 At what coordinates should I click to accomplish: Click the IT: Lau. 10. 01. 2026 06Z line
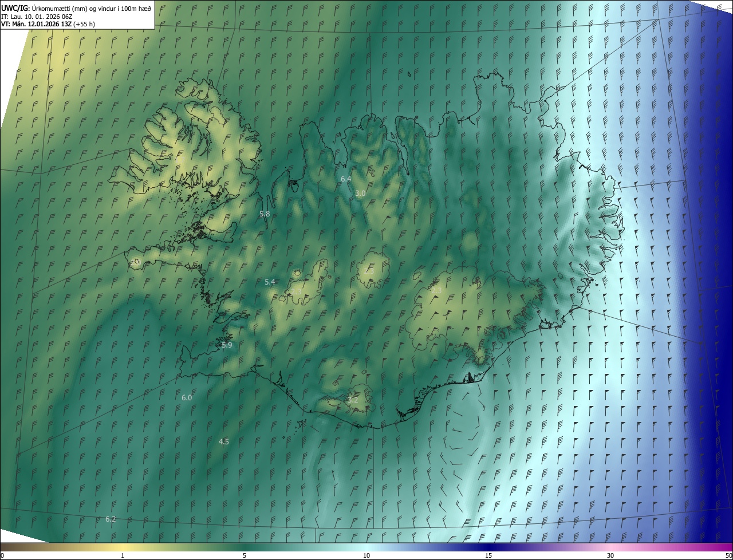pyautogui.click(x=37, y=16)
